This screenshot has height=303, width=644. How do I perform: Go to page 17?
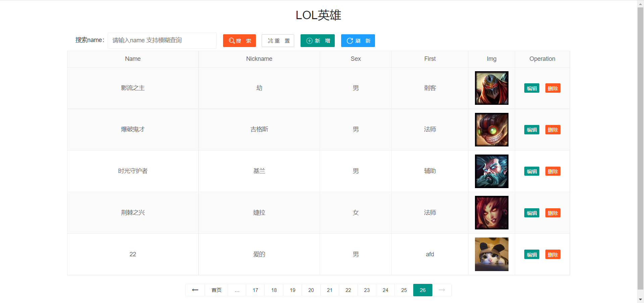[256, 290]
